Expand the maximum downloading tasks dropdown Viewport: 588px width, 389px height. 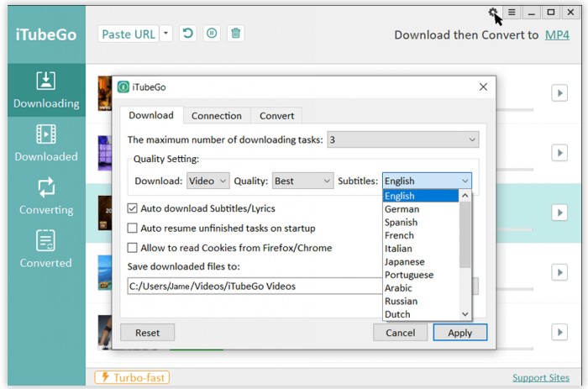tap(402, 139)
